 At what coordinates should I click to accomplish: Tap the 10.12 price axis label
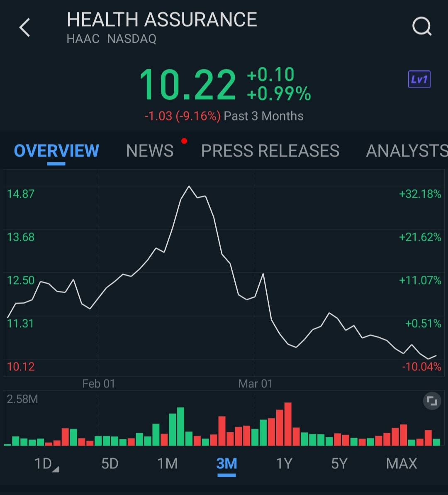20,367
